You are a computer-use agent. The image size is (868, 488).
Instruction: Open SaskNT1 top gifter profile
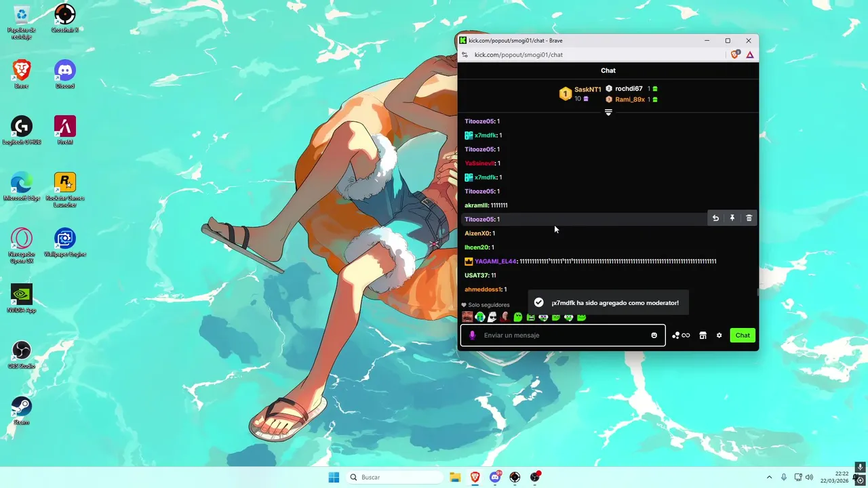pyautogui.click(x=588, y=89)
